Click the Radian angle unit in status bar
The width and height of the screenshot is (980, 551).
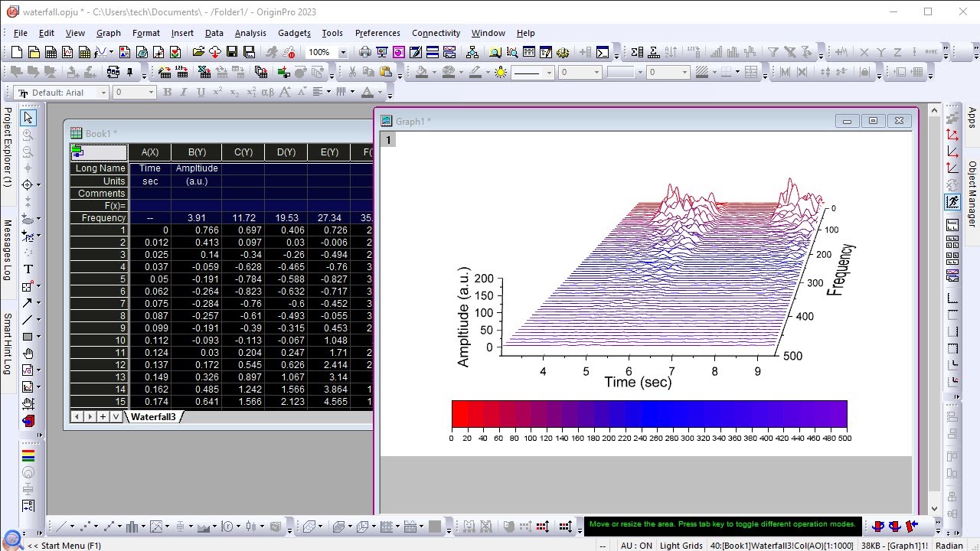point(949,546)
